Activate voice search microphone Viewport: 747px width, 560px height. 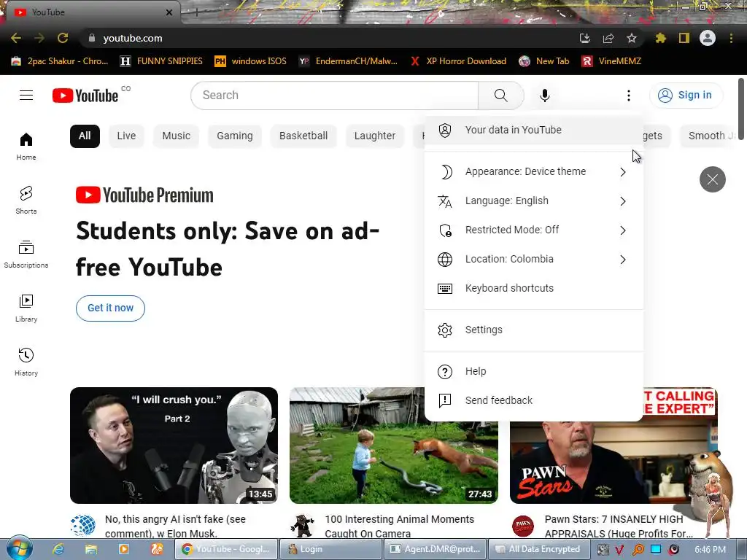[x=544, y=96]
